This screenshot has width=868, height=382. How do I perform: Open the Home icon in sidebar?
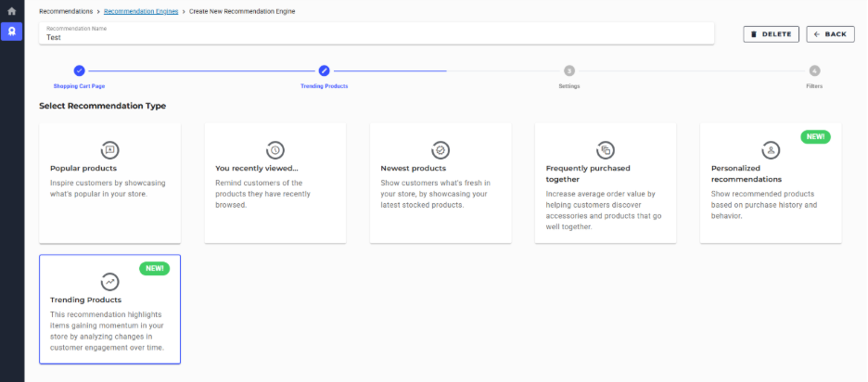tap(12, 11)
